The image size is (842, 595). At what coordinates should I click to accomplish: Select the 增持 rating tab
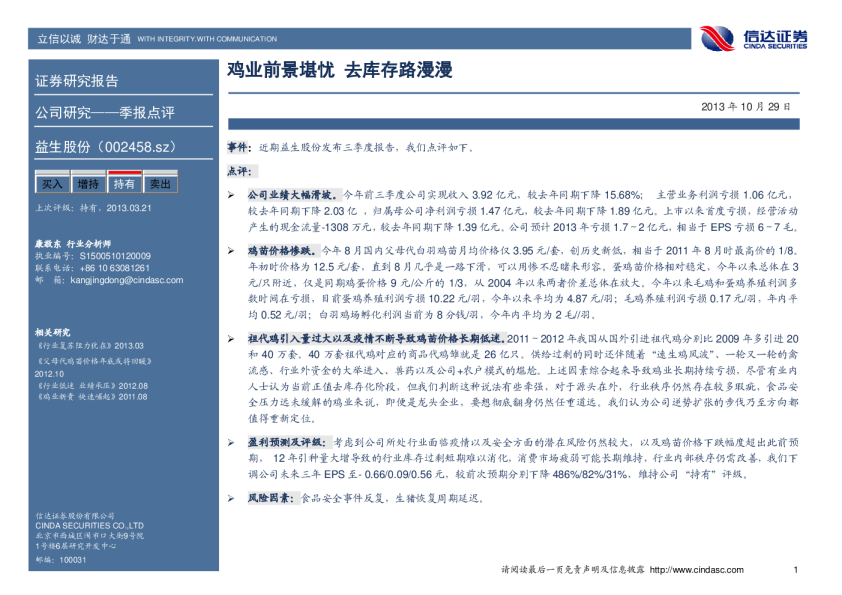[88, 185]
